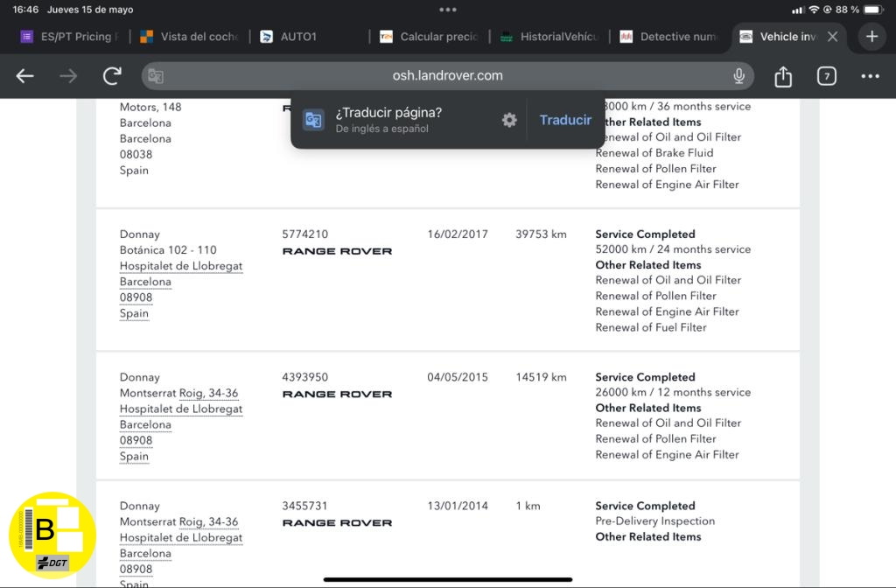The image size is (896, 588).
Task: Select service record number 5774210
Action: click(x=304, y=234)
